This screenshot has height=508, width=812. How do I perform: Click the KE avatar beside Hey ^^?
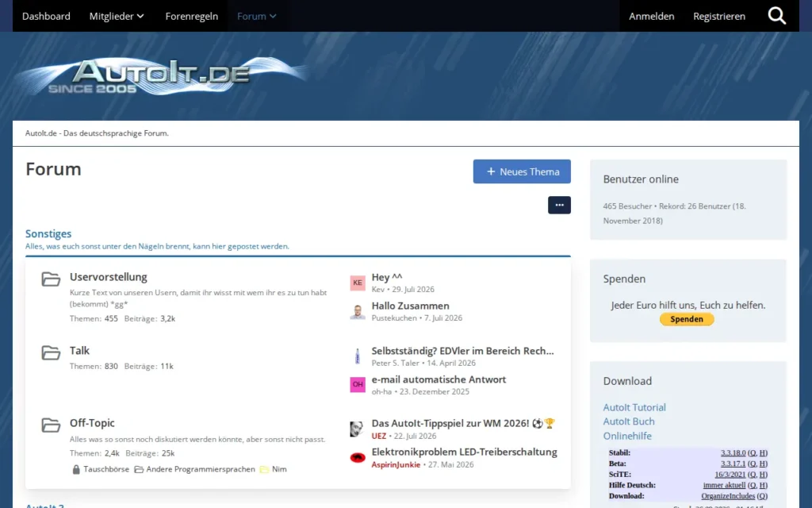click(x=358, y=283)
